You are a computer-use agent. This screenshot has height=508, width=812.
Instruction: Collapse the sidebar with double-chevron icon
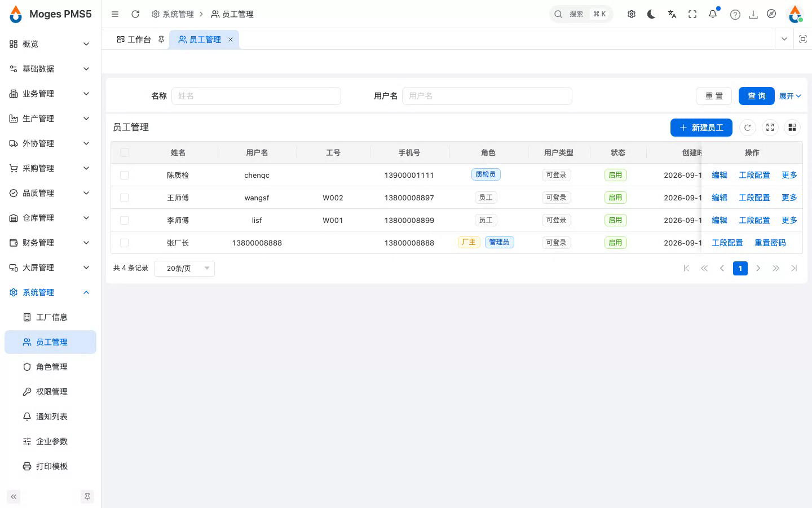click(14, 497)
